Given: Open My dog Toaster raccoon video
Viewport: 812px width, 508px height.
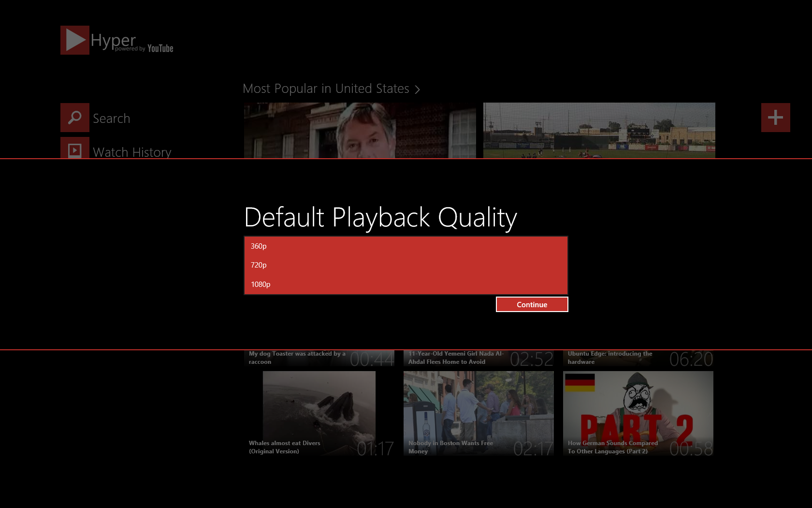Looking at the screenshot, I should coord(319,358).
